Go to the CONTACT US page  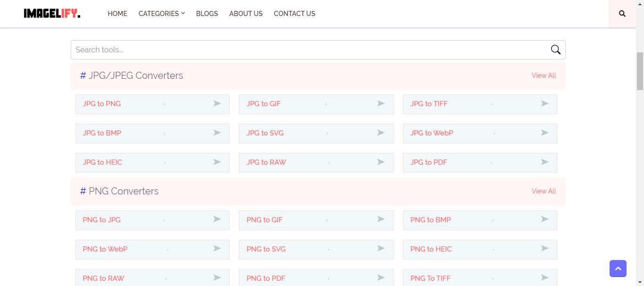coord(294,13)
